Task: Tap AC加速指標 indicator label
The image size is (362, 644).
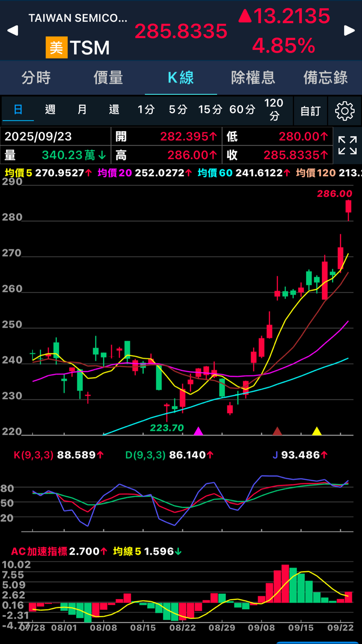Action: point(39,551)
